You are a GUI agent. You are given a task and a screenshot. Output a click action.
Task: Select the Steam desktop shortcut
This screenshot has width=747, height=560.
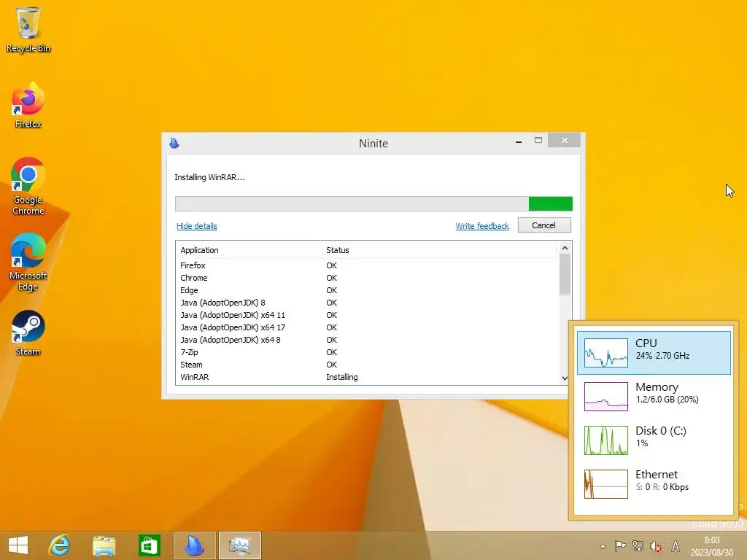(x=28, y=333)
